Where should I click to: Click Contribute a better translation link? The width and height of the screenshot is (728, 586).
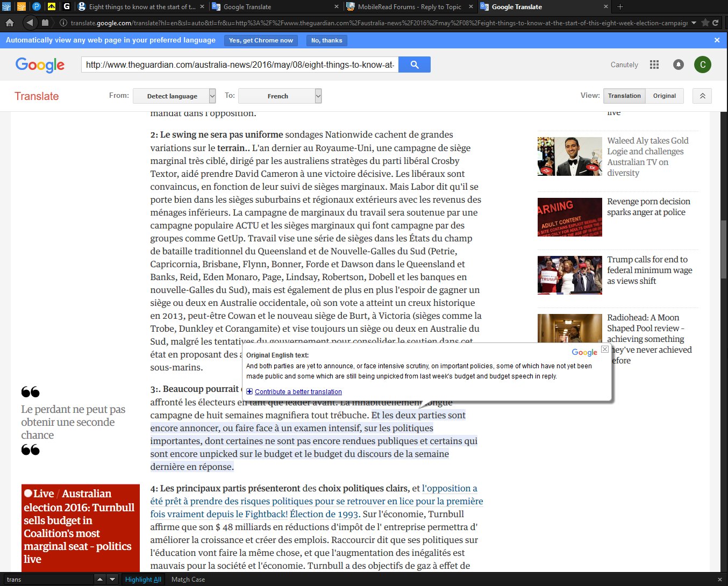click(298, 392)
